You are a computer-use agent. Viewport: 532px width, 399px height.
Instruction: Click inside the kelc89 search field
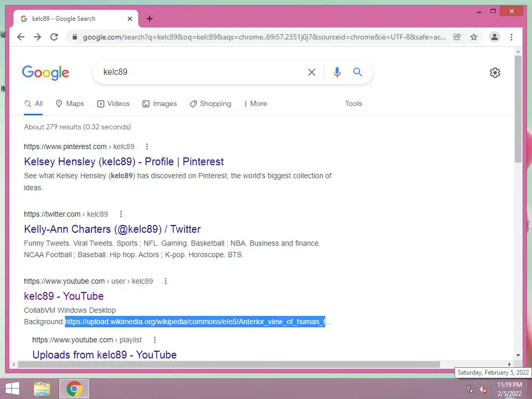pyautogui.click(x=200, y=72)
